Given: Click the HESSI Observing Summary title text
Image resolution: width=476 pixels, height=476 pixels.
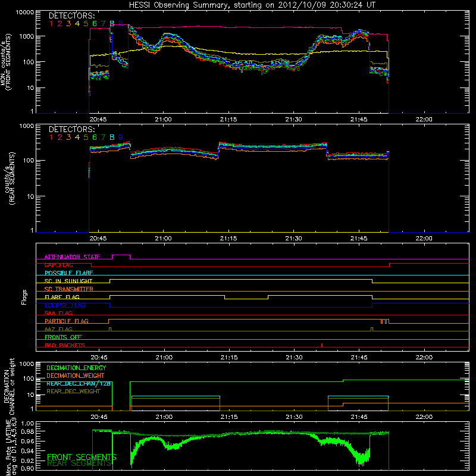Looking at the screenshot, I should (x=252, y=5).
